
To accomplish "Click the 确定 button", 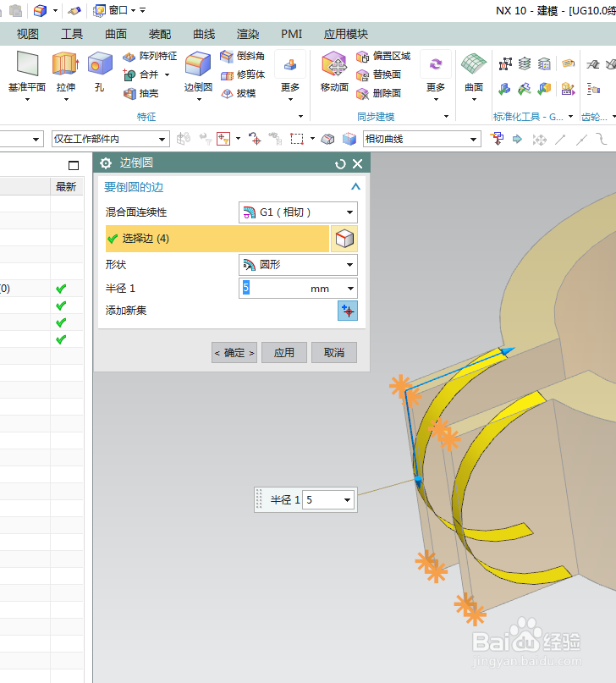I will (234, 352).
